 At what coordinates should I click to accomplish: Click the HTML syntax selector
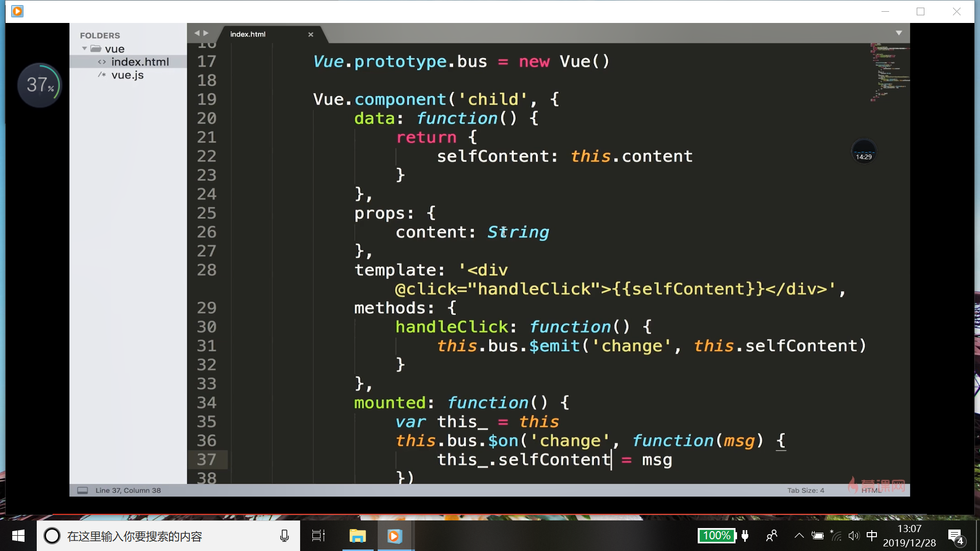871,490
